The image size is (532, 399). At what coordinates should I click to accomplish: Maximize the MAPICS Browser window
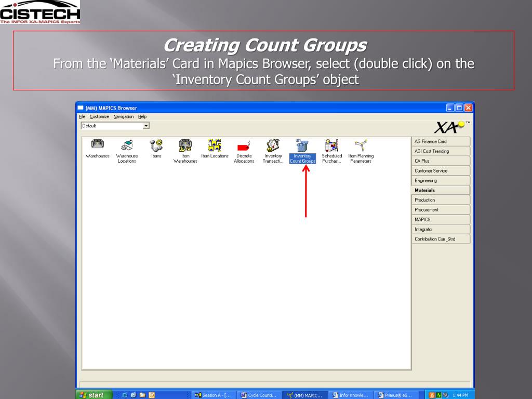tap(459, 108)
